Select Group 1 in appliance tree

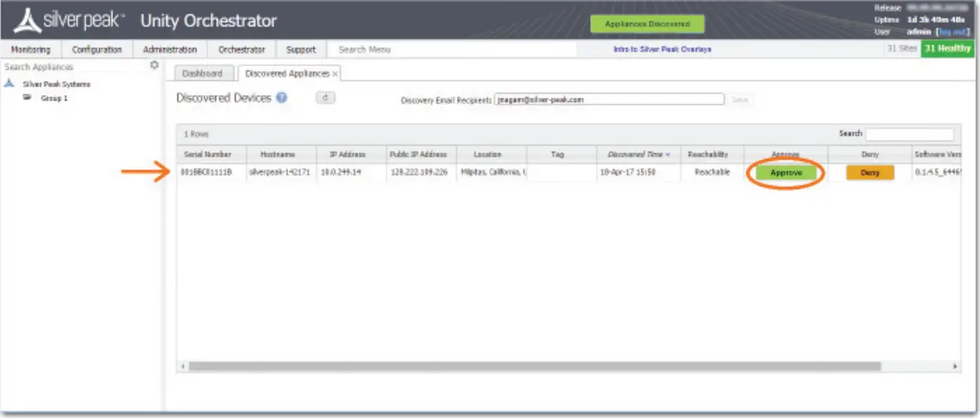pyautogui.click(x=54, y=98)
